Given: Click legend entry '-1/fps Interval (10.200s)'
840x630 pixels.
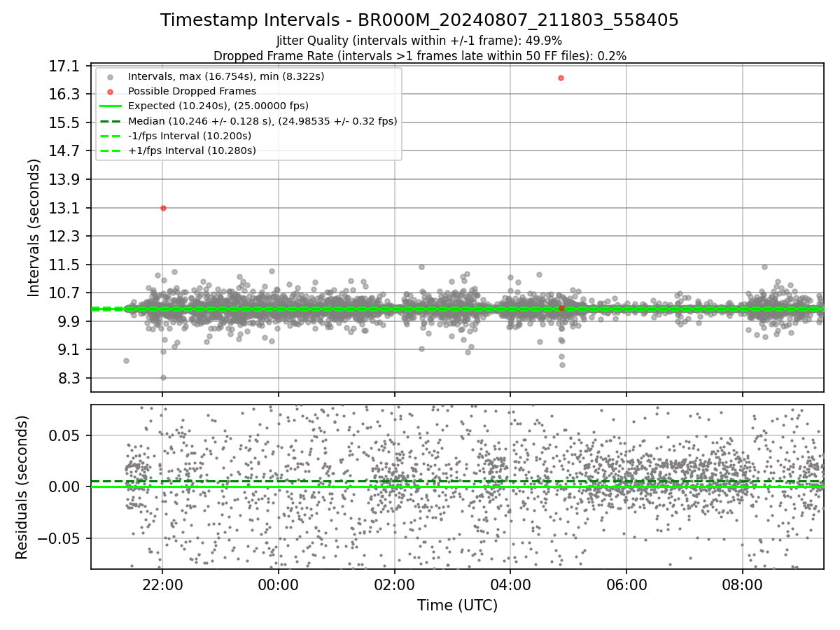Looking at the screenshot, I should 190,136.
